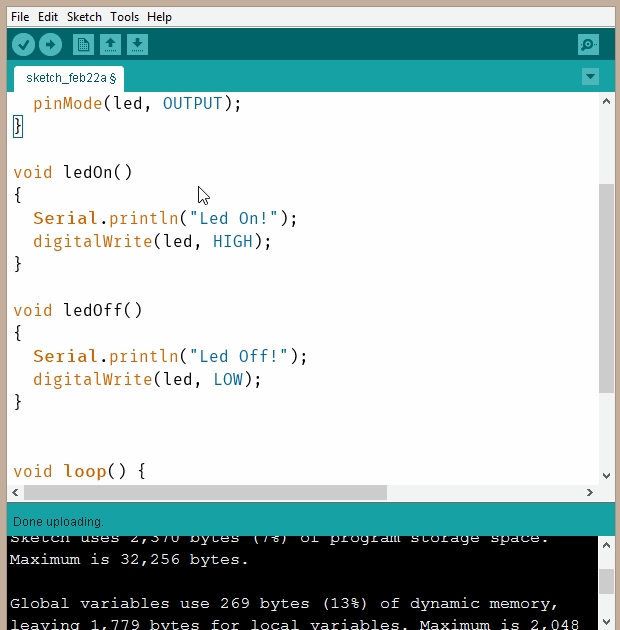This screenshot has height=630, width=620.
Task: Open the Sketch menu
Action: coord(84,17)
